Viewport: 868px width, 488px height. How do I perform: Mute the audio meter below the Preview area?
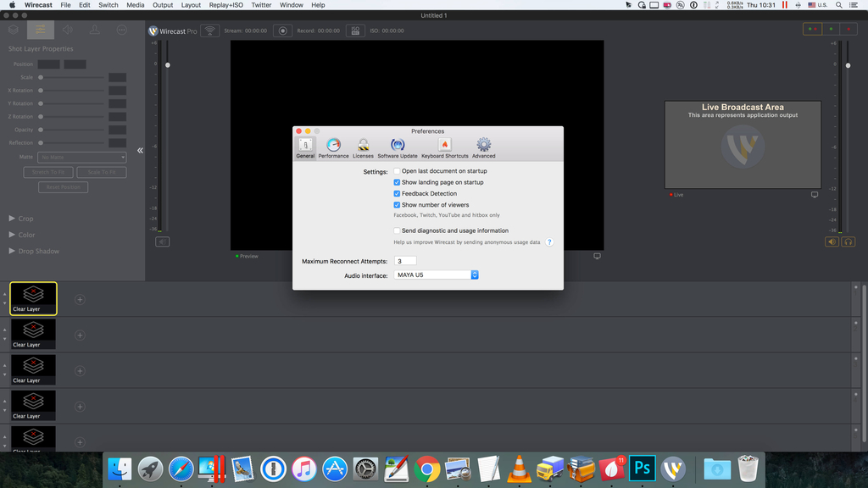pyautogui.click(x=162, y=241)
